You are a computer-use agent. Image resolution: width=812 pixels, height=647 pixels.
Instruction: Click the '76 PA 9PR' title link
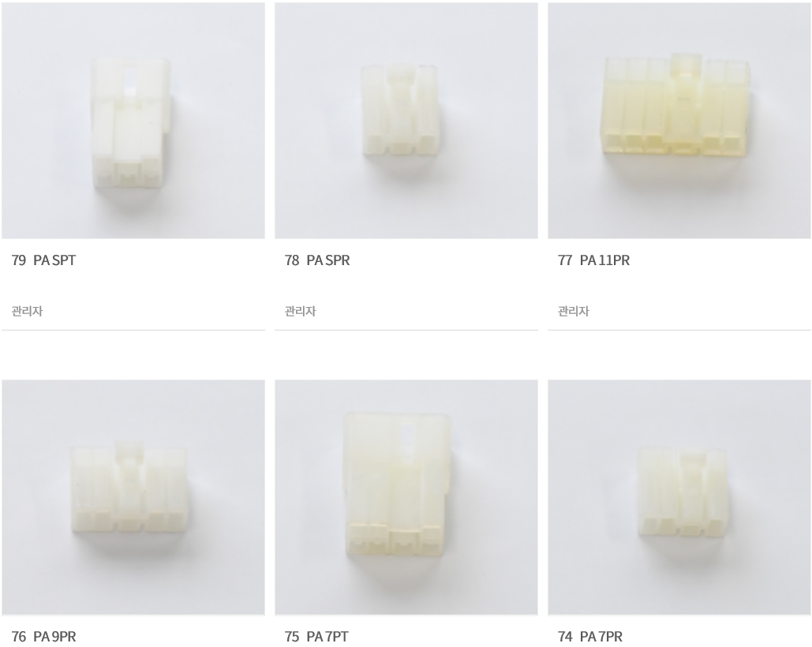[x=43, y=637]
